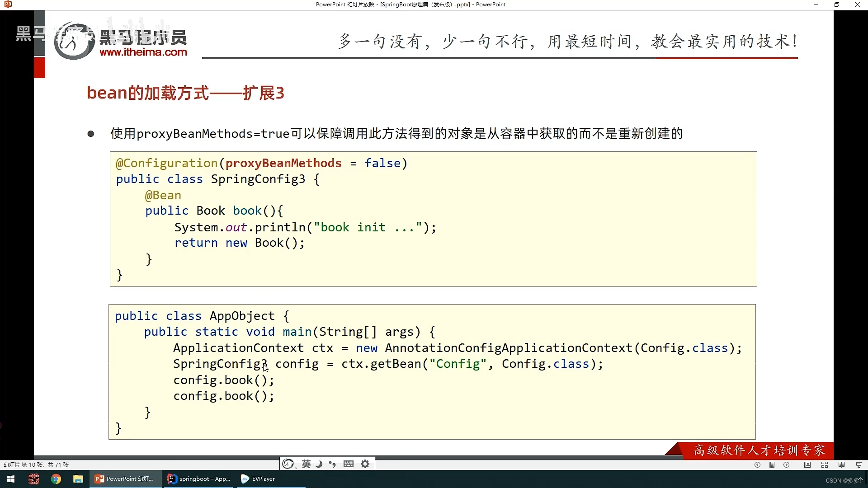Screen dimensions: 868x488
Task: Open the IME settings gear icon
Action: 365,464
